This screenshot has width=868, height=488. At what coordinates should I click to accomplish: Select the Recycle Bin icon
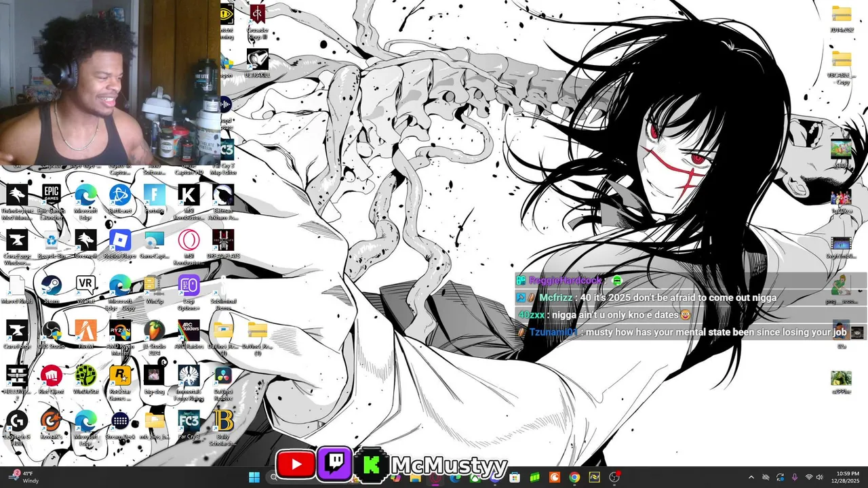(x=52, y=245)
